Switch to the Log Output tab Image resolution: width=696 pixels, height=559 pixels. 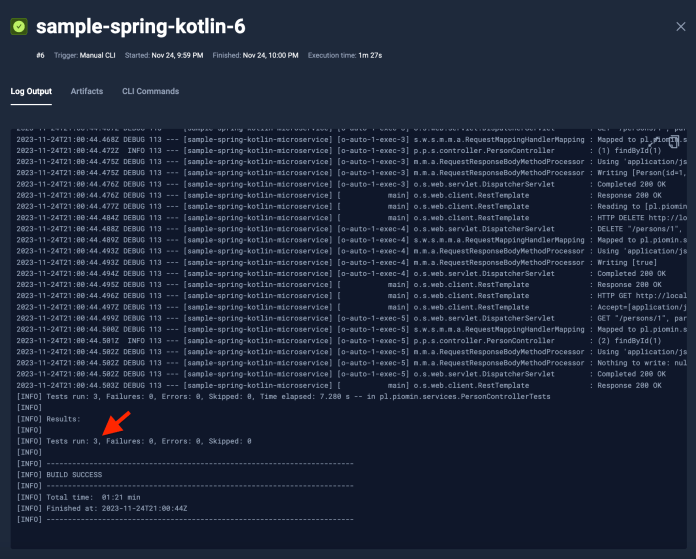31,91
